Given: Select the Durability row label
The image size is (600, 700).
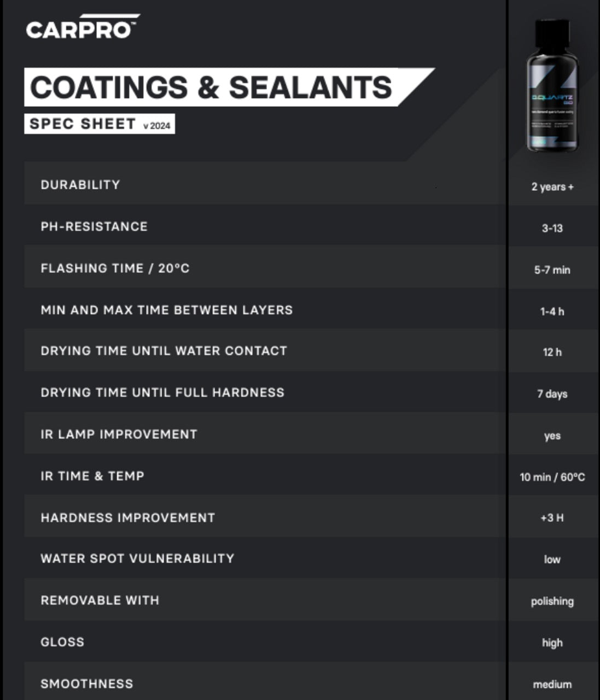Looking at the screenshot, I should click(80, 185).
